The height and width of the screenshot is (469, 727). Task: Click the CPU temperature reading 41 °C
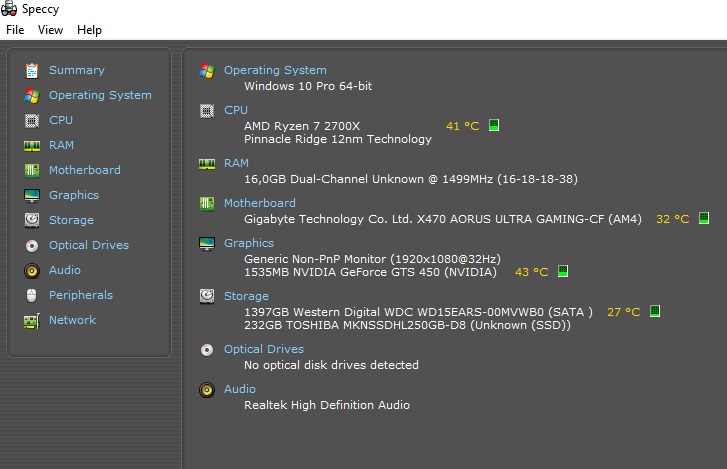[x=462, y=126]
